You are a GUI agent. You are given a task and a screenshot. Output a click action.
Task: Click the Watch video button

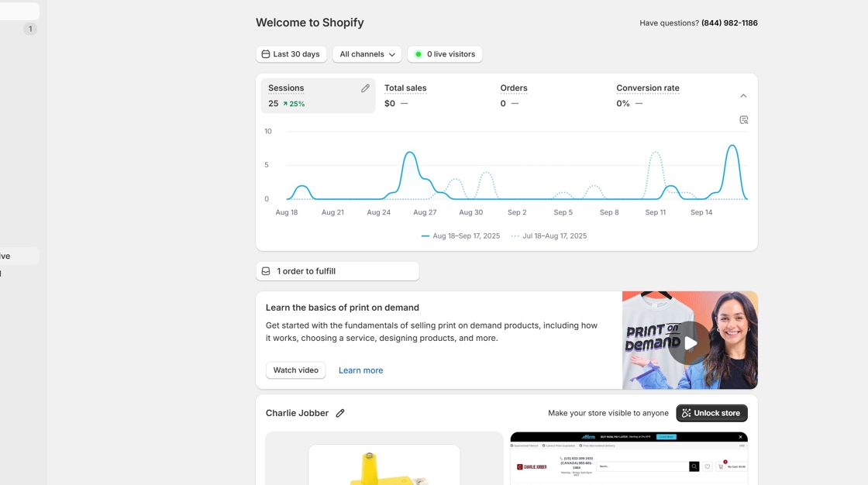[x=295, y=370]
